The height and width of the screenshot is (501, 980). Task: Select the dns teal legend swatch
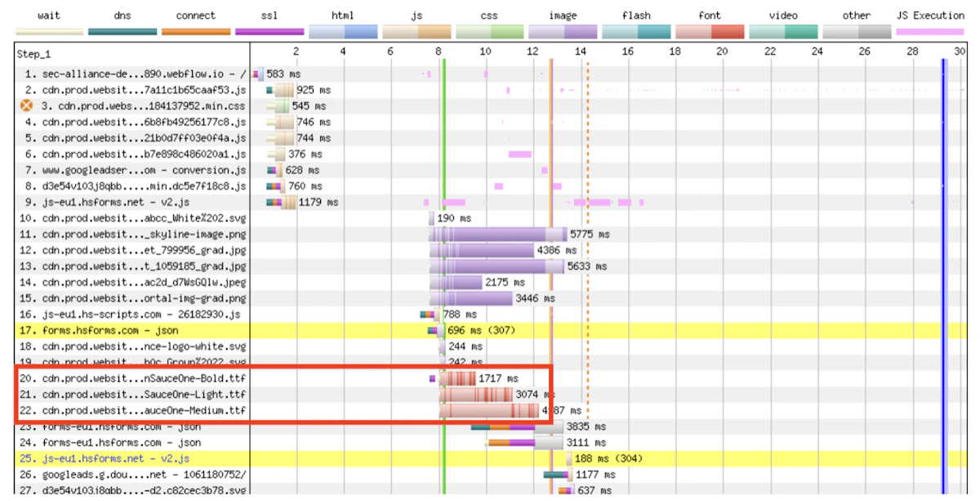122,32
